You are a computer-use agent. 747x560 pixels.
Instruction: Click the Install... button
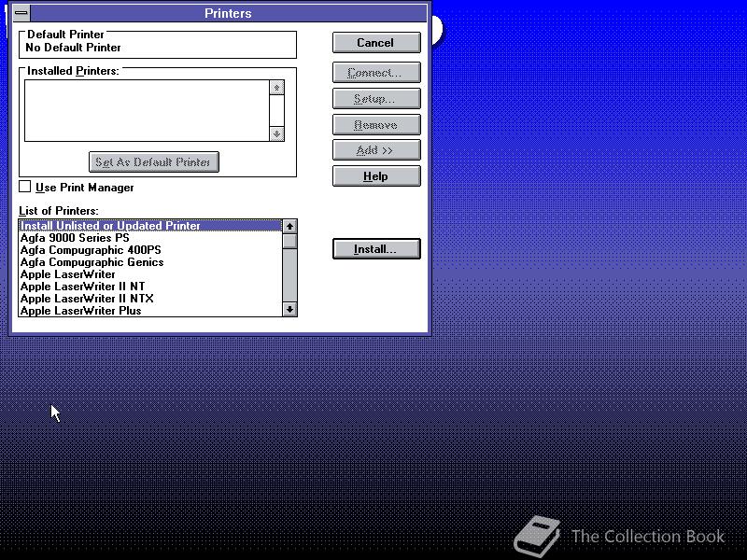[x=376, y=249]
